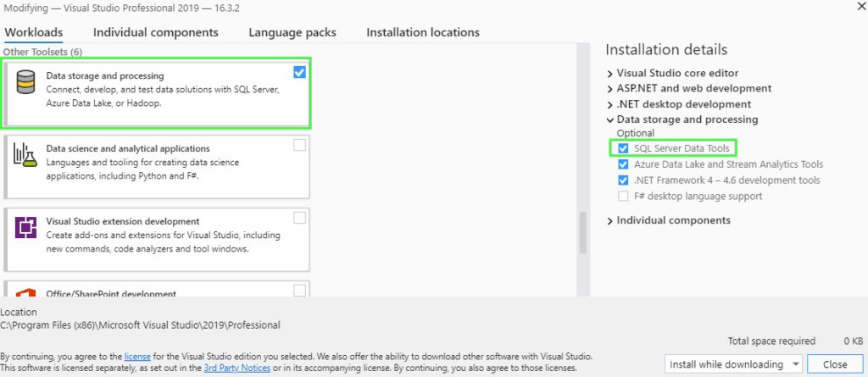Click the Installation details heading
This screenshot has height=377, width=868.
(666, 49)
